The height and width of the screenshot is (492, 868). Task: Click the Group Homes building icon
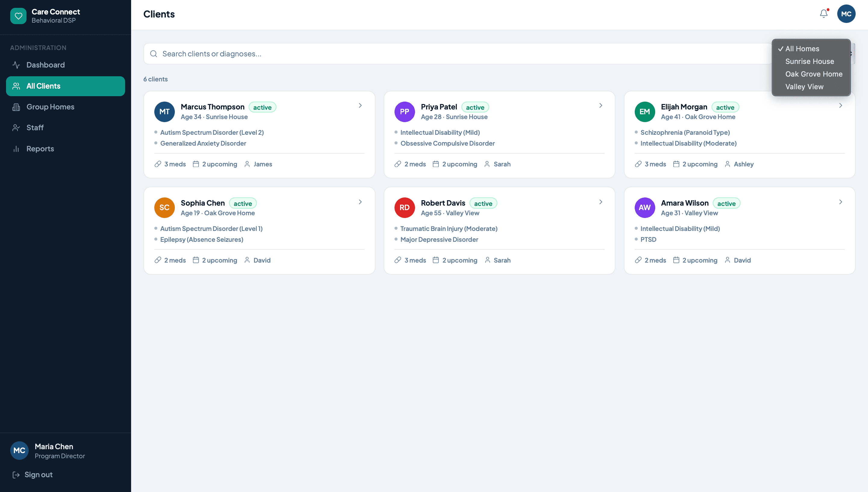pyautogui.click(x=16, y=107)
